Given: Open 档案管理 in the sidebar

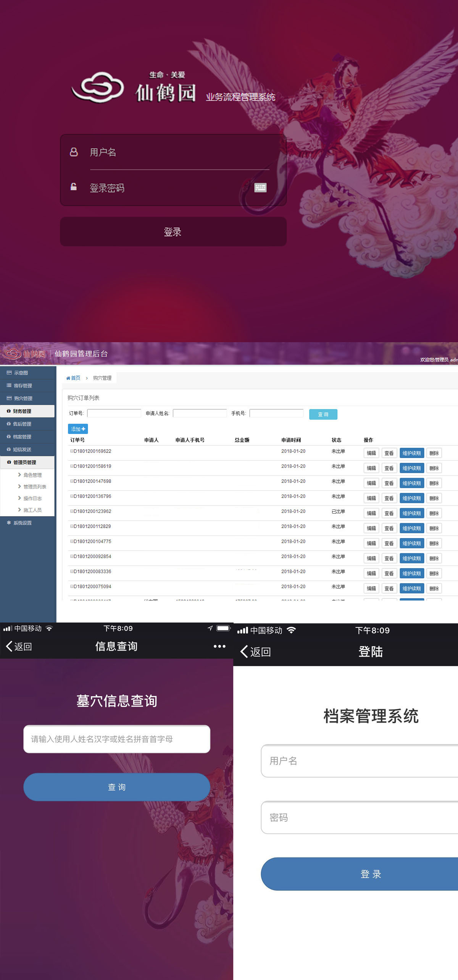Looking at the screenshot, I should click(27, 437).
